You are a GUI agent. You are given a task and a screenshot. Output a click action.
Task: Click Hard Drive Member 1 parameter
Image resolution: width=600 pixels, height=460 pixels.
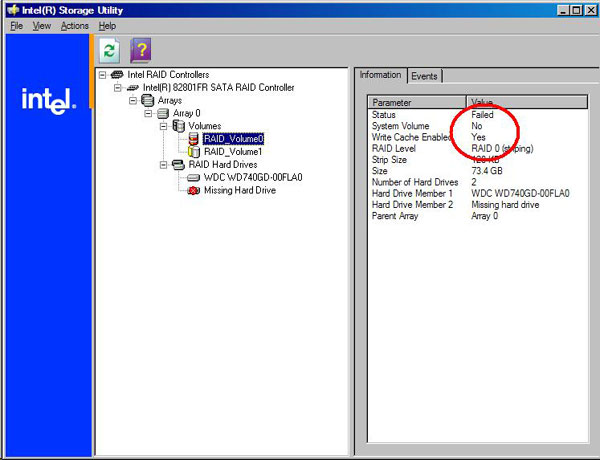(412, 193)
